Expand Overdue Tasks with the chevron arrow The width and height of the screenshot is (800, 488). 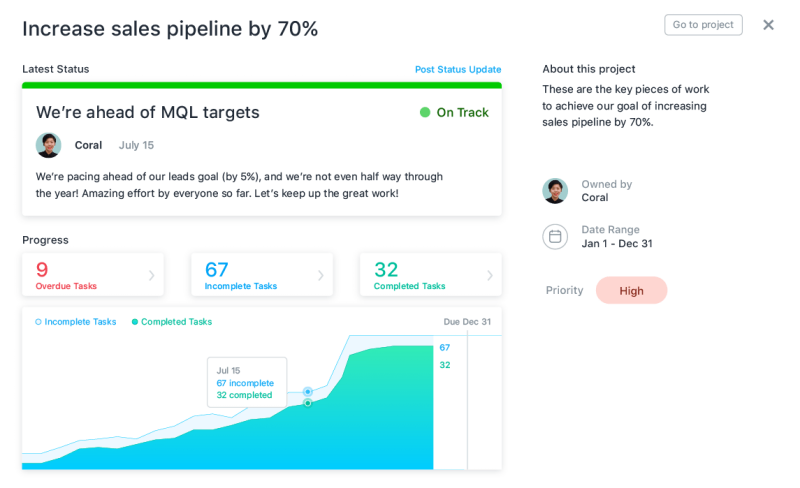(152, 276)
